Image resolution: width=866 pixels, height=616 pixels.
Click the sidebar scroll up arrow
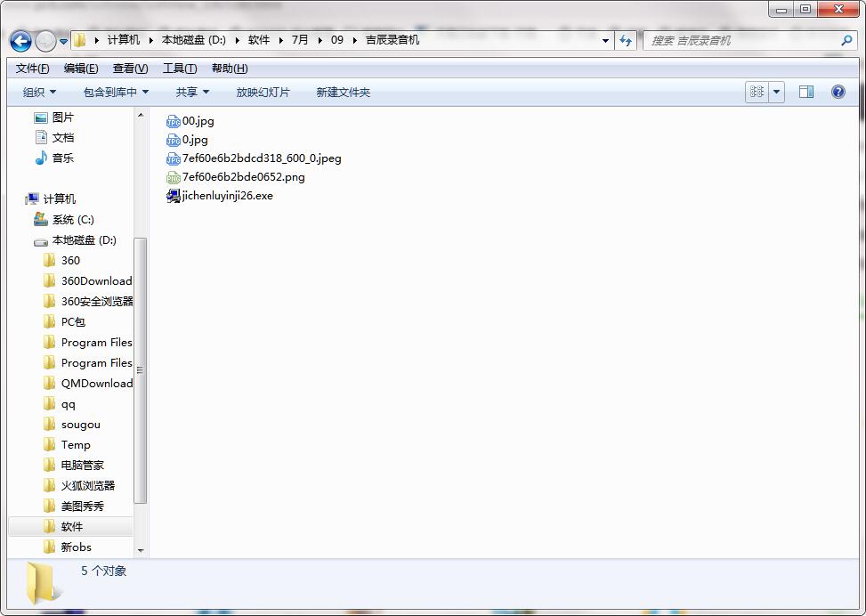(x=141, y=115)
